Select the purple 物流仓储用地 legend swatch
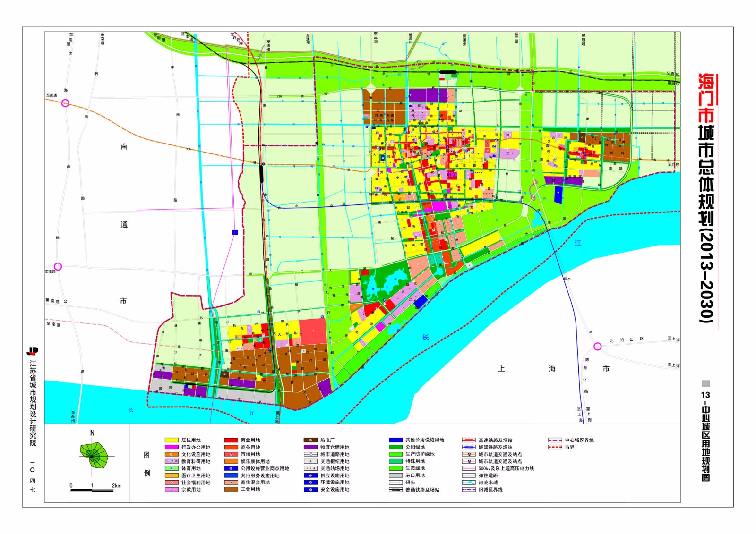 [310, 447]
